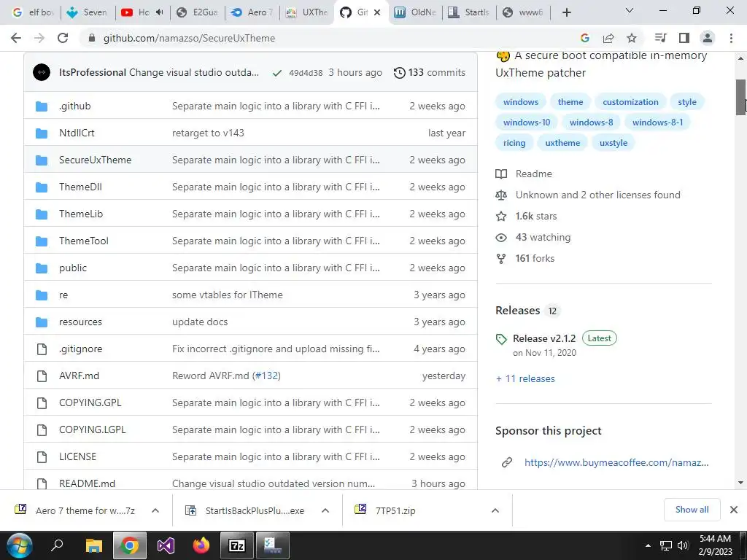Open the Windows Start button
The height and width of the screenshot is (560, 747).
pos(20,545)
